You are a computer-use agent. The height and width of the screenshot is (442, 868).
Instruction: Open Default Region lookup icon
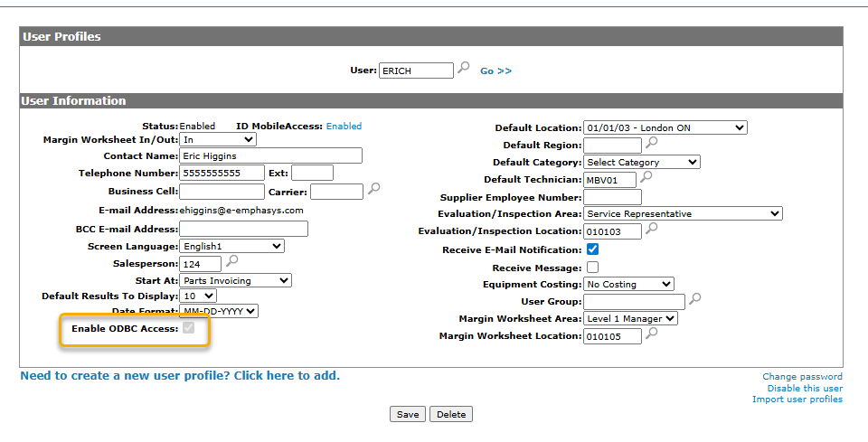click(652, 144)
